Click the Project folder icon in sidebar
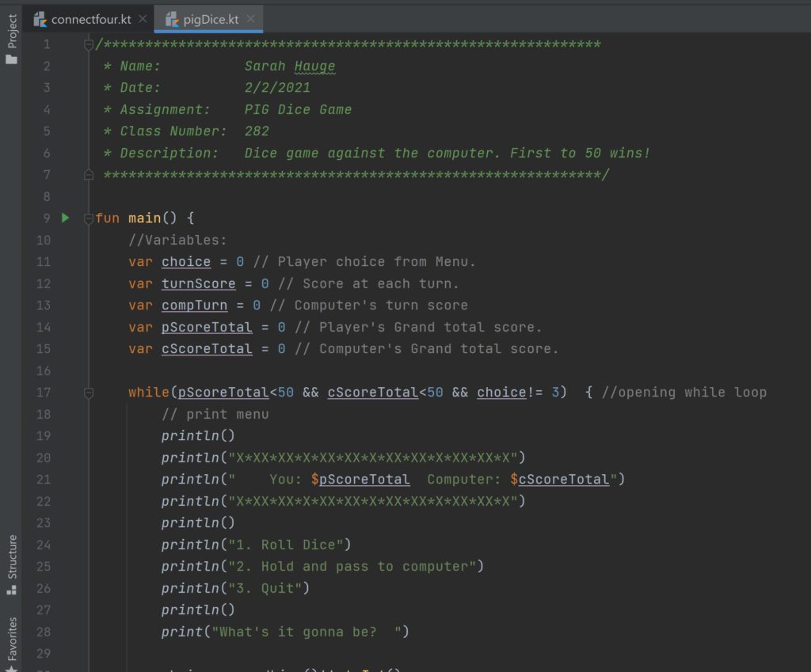This screenshot has height=672, width=811. tap(12, 59)
